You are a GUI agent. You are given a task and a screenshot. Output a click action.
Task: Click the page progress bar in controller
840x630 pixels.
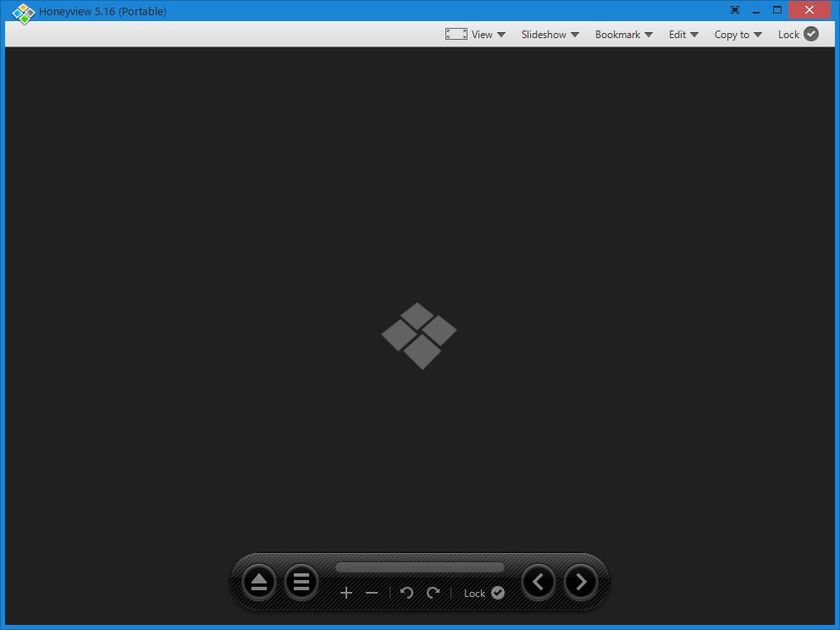point(420,567)
